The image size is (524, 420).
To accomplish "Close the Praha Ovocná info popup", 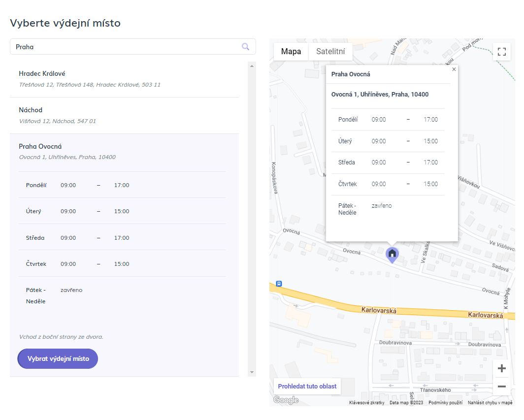I will pos(454,69).
